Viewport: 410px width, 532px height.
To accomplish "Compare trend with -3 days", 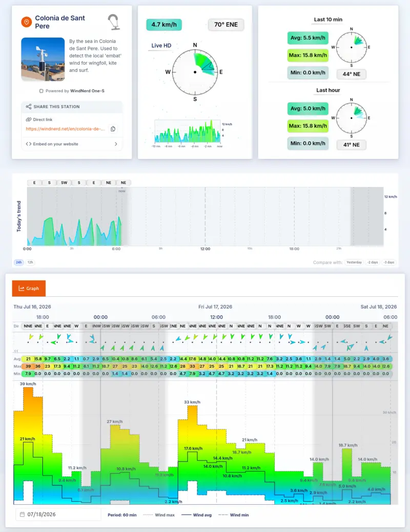I will pyautogui.click(x=389, y=262).
